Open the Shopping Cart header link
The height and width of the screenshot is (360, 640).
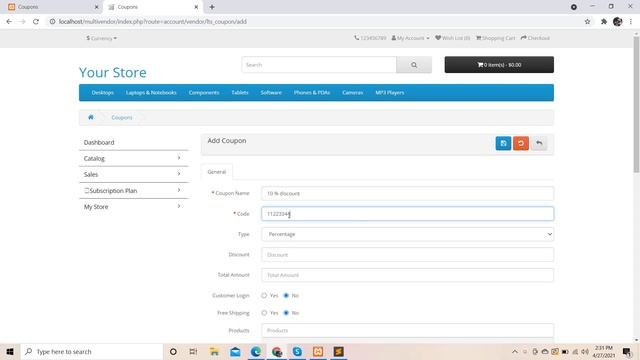[496, 38]
